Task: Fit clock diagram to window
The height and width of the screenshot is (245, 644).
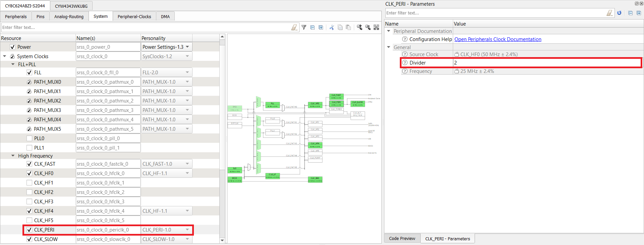Action: (376, 28)
